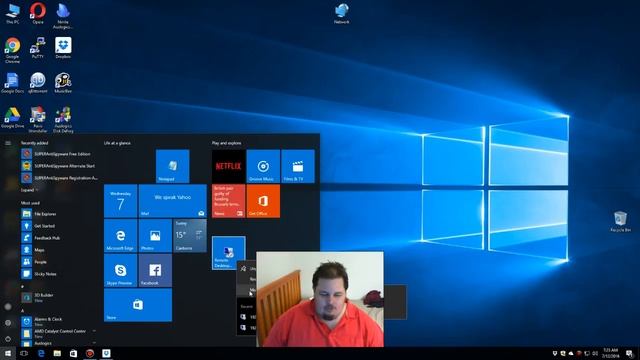Open Google Chrome desktop shortcut
This screenshot has height=360, width=640.
pyautogui.click(x=12, y=50)
